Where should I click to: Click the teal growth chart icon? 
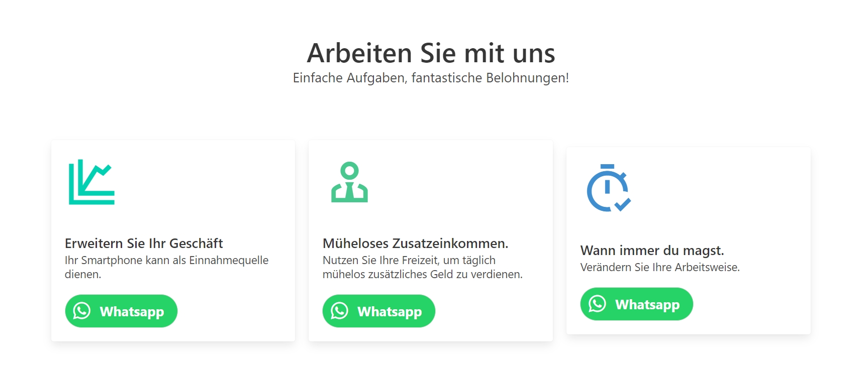click(x=91, y=182)
